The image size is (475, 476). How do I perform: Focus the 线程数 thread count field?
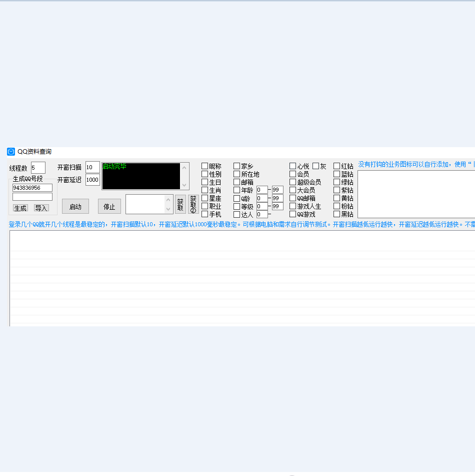pos(38,168)
